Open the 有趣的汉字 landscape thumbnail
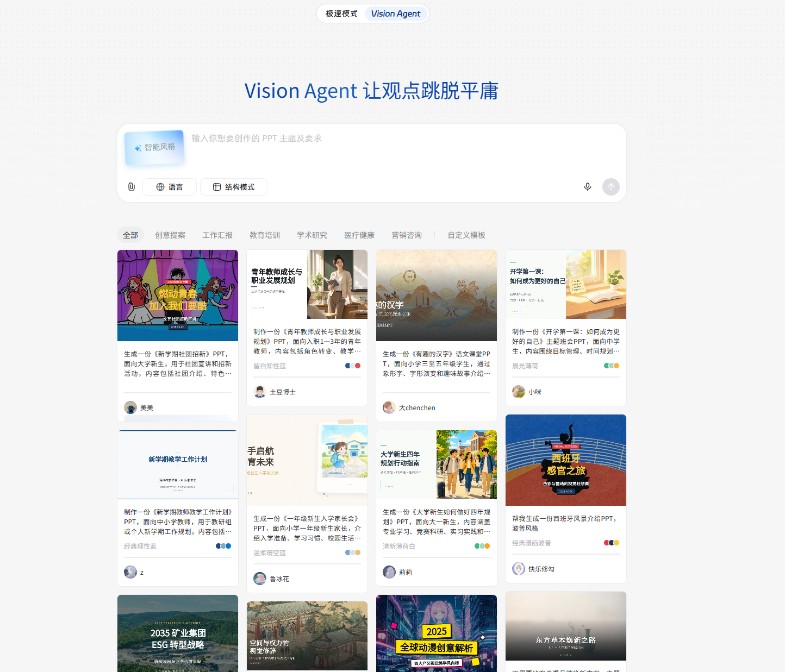785x672 pixels. 437,296
